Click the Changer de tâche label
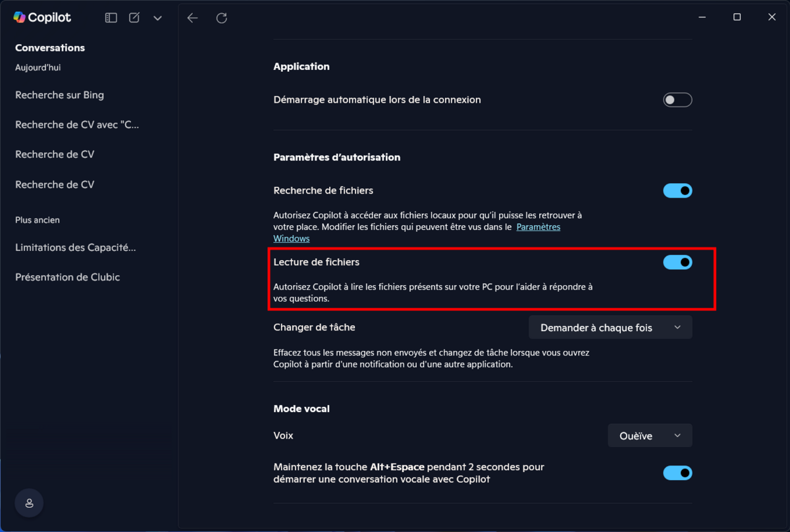This screenshot has width=790, height=532. [x=315, y=327]
